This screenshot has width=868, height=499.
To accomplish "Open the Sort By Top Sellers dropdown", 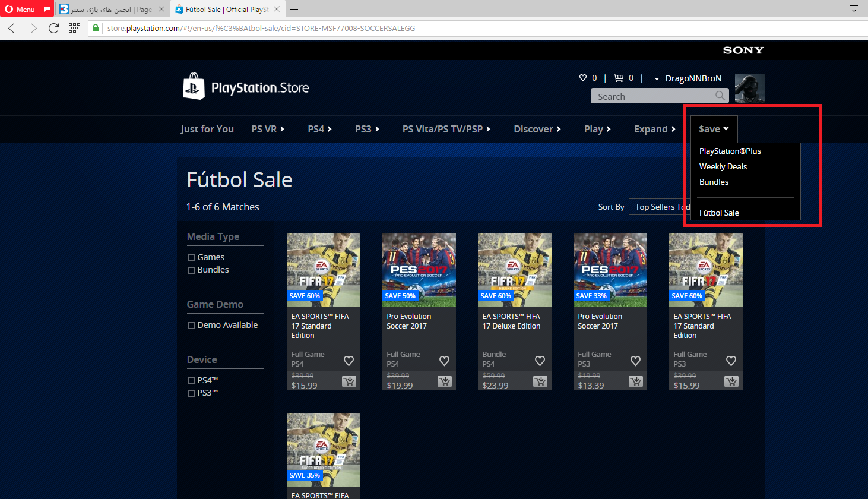I will click(x=659, y=207).
